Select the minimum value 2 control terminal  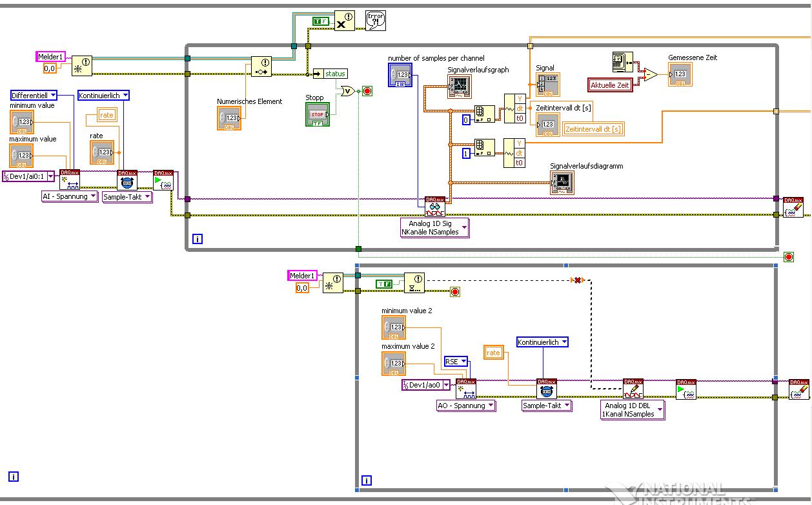(394, 328)
